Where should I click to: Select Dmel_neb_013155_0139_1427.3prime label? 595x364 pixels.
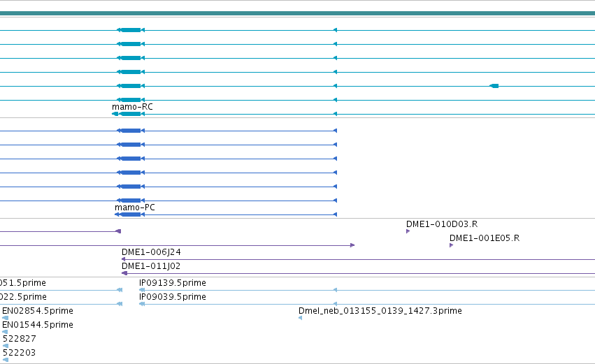pyautogui.click(x=380, y=311)
